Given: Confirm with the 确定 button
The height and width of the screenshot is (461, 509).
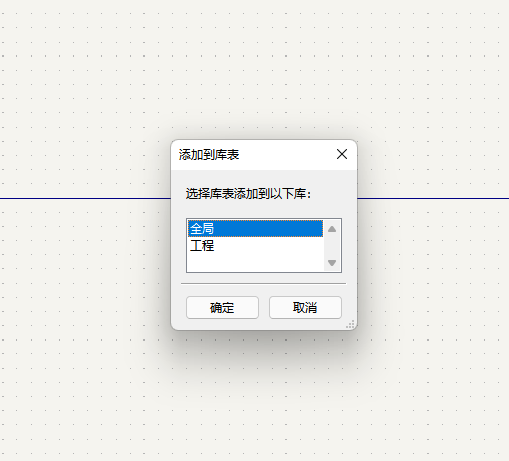Looking at the screenshot, I should pos(222,307).
